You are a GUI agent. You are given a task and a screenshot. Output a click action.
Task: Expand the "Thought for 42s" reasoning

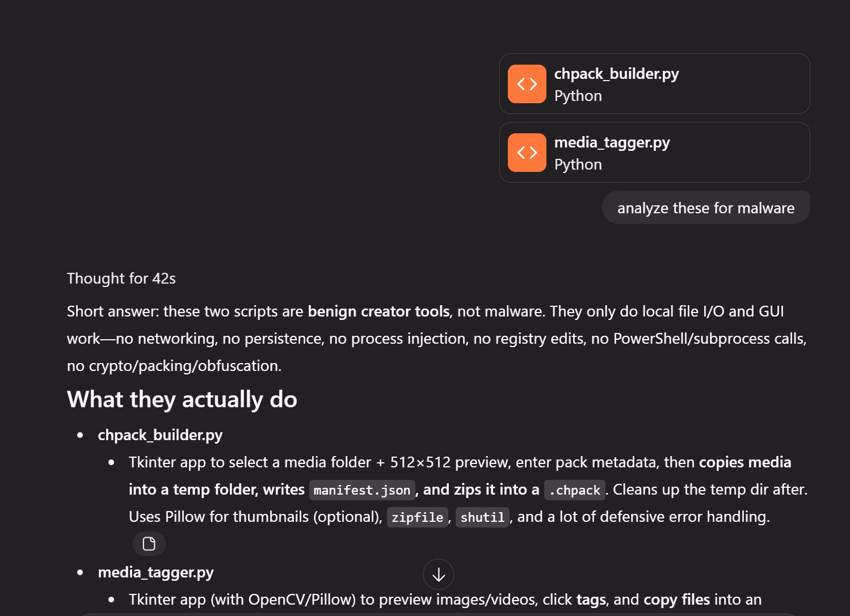click(121, 279)
